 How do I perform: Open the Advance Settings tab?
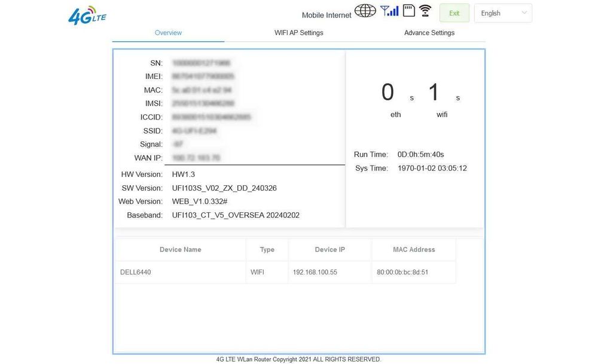429,33
